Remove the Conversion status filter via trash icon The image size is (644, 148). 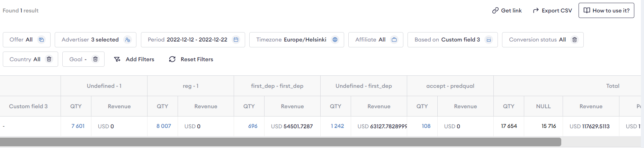pyautogui.click(x=574, y=40)
